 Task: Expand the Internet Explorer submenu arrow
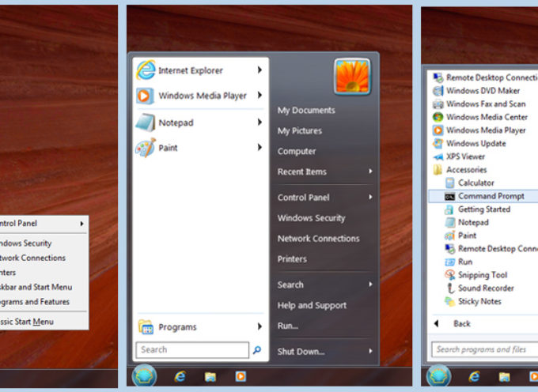pyautogui.click(x=260, y=70)
